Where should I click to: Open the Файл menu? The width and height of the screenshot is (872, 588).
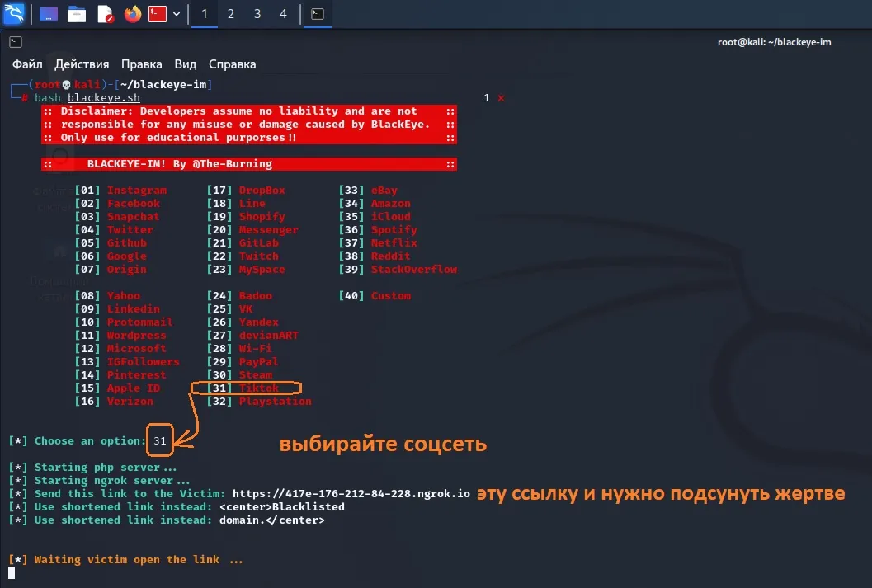tap(27, 64)
